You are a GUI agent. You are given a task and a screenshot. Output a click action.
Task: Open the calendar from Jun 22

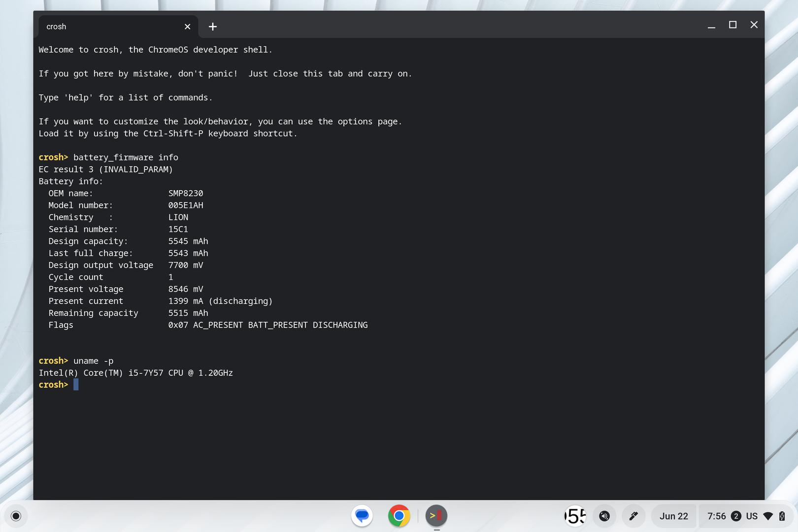[673, 516]
